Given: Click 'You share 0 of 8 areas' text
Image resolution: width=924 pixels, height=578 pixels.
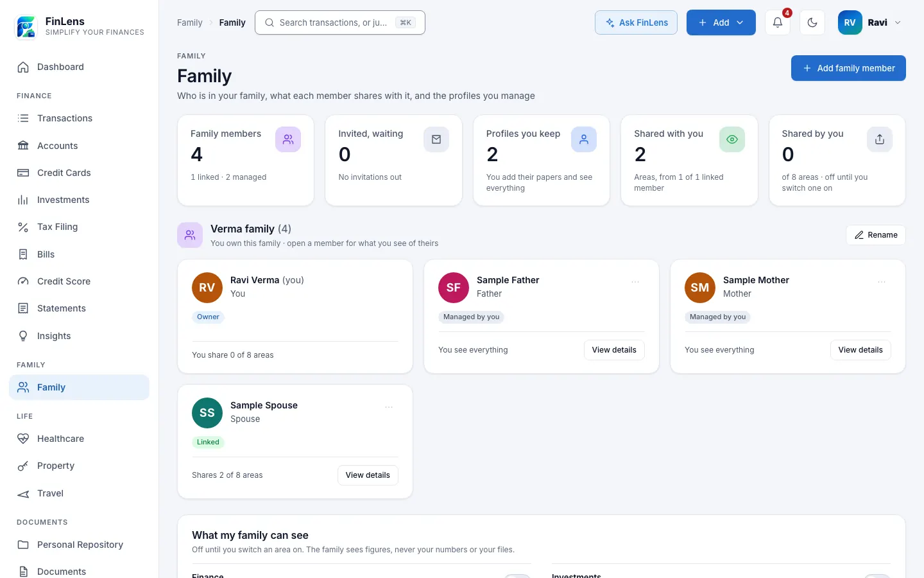Looking at the screenshot, I should [233, 355].
